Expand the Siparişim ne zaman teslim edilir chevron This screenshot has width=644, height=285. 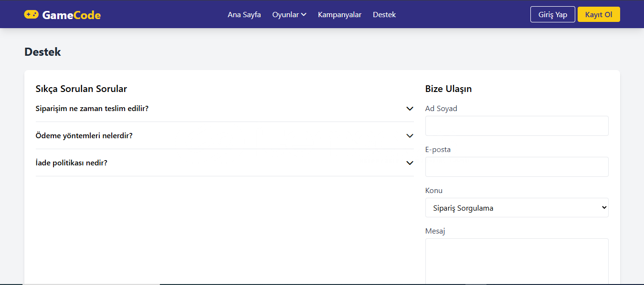pyautogui.click(x=410, y=109)
